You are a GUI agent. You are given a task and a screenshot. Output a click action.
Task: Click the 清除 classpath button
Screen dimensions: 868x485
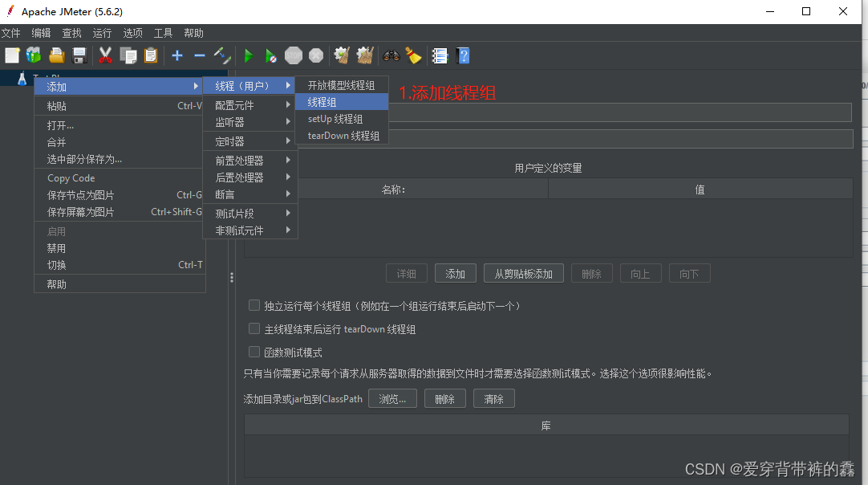click(494, 398)
